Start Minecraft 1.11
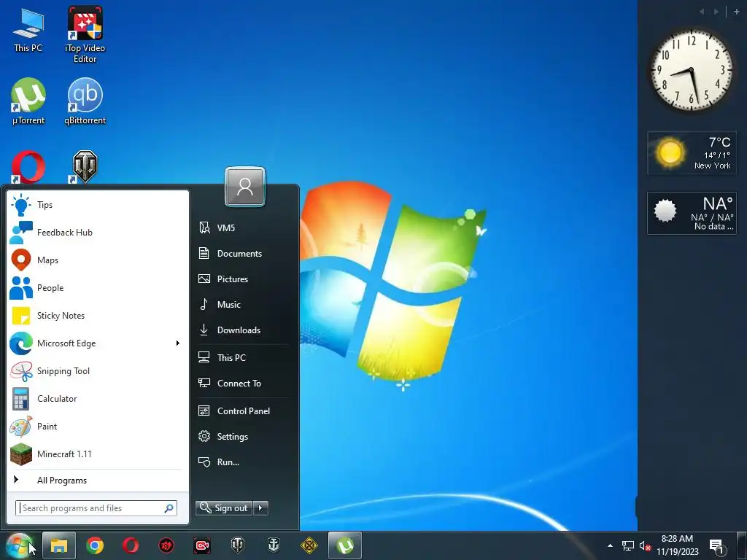The width and height of the screenshot is (747, 560). [x=98, y=454]
